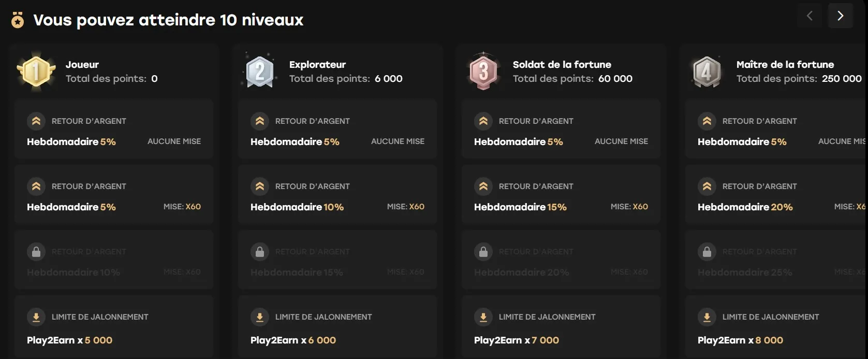Screen dimensions: 868x359
Task: Go to next levels with right arrow
Action: (840, 16)
